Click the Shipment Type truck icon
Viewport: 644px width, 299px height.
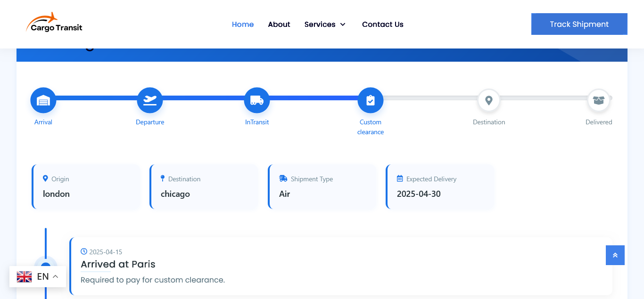pos(283,178)
